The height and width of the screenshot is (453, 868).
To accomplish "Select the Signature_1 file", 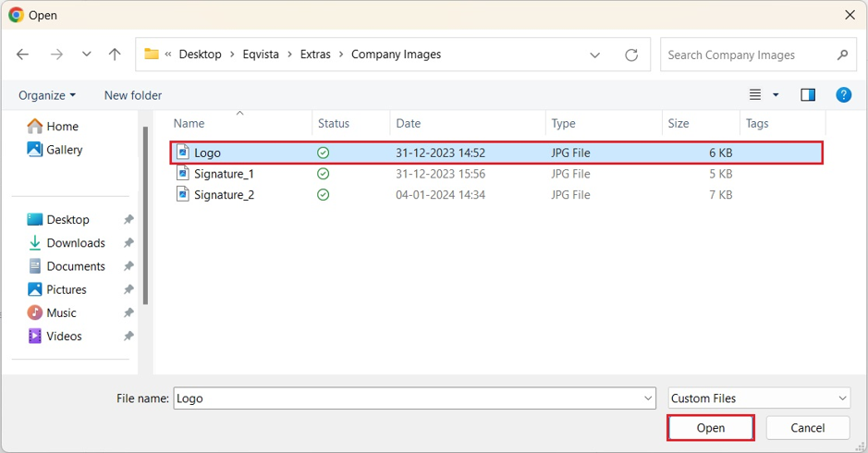I will [x=496, y=174].
